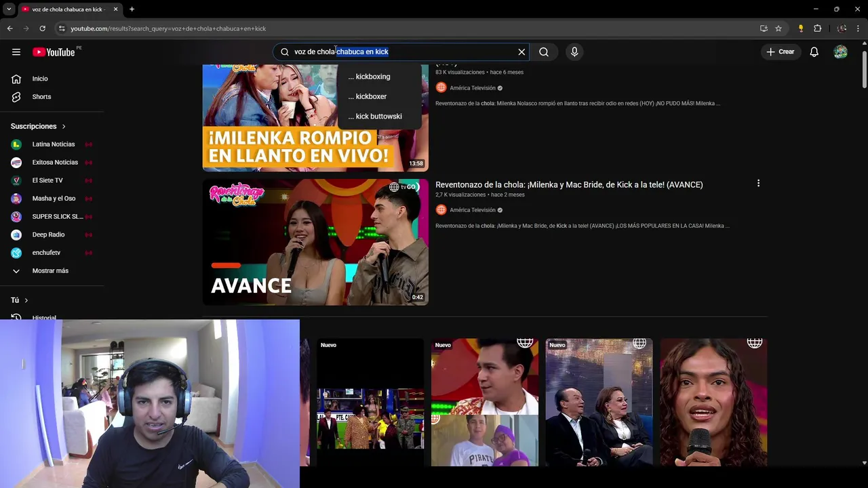
Task: Open the notifications bell
Action: pyautogui.click(x=814, y=52)
